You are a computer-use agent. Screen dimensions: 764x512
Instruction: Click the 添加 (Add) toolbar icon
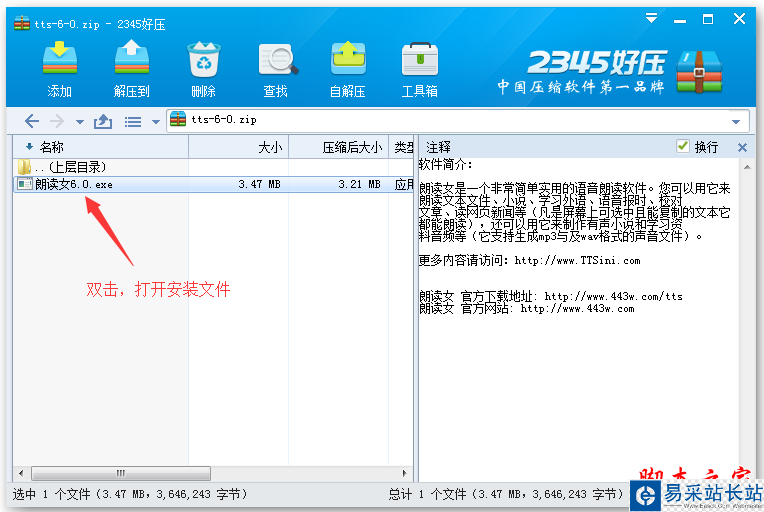tap(59, 59)
